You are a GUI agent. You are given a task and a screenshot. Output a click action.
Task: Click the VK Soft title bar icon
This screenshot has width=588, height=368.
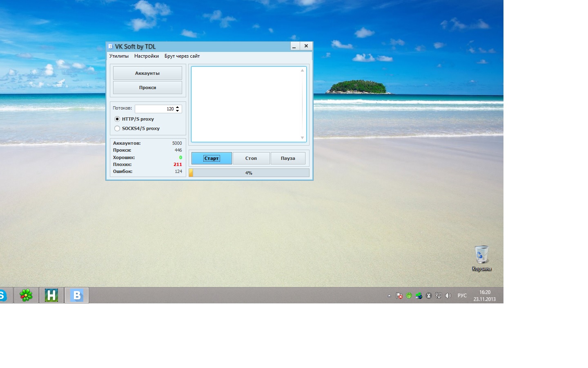pyautogui.click(x=110, y=47)
